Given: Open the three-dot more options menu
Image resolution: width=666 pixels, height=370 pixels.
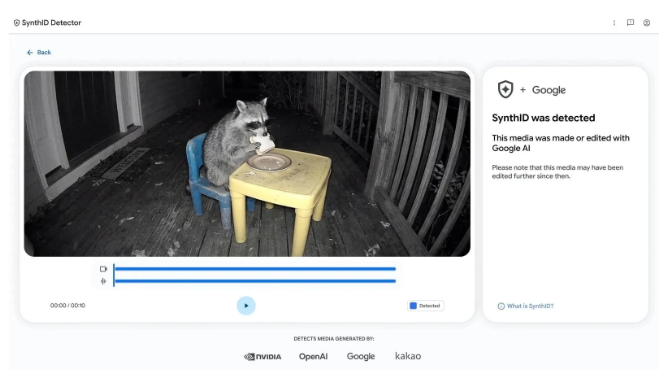Looking at the screenshot, I should pyautogui.click(x=614, y=23).
